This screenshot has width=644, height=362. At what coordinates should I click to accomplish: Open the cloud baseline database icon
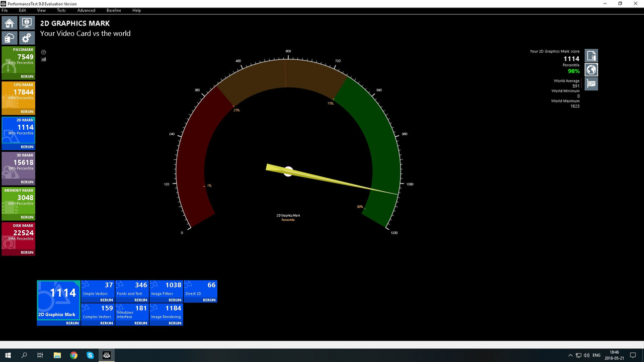10,38
